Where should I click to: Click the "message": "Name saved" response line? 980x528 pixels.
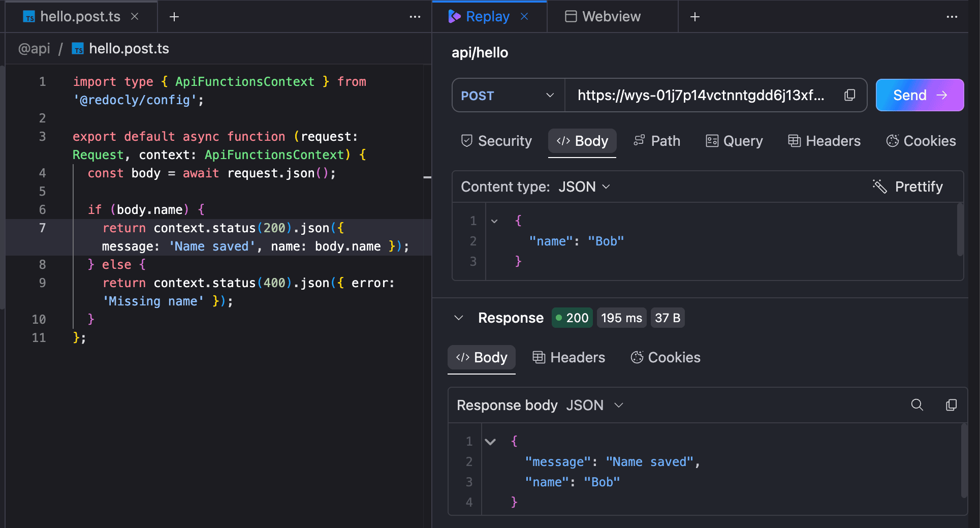point(613,462)
